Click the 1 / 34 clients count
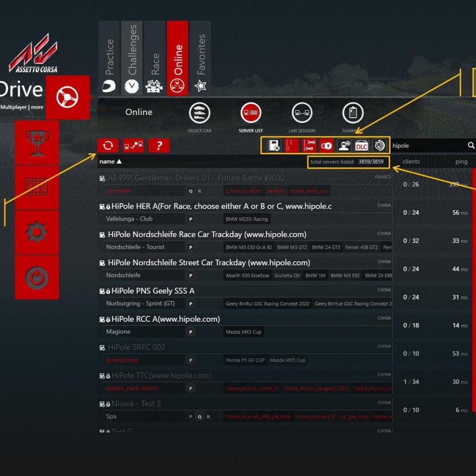Screen dimensions: 476x476 (411, 382)
